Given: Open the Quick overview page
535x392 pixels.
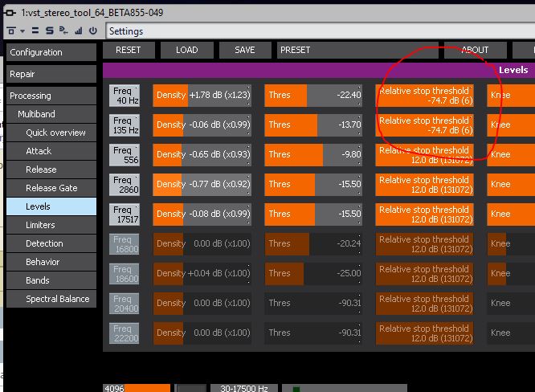Looking at the screenshot, I should pos(51,133).
